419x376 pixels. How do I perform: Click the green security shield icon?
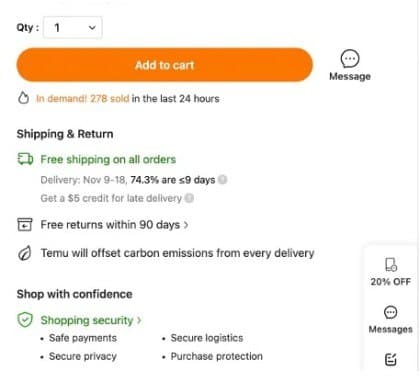tap(25, 320)
